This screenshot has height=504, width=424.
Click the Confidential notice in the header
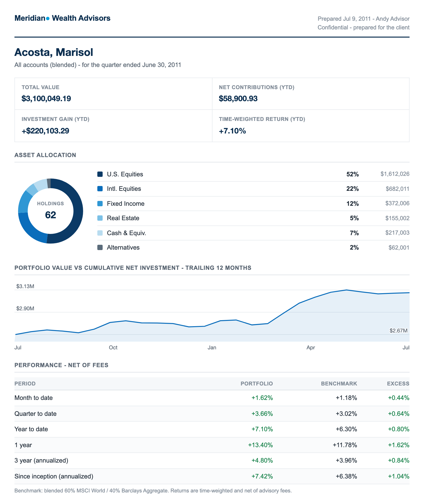[364, 27]
